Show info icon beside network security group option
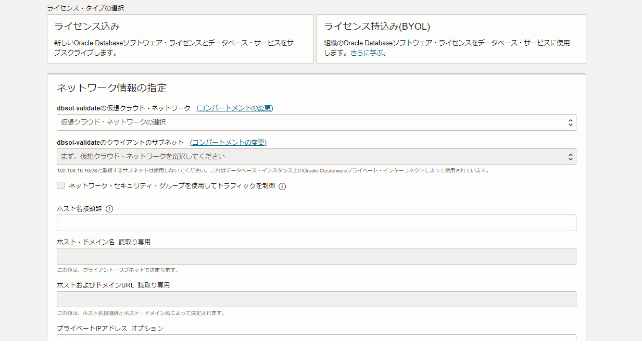642x364 pixels. (282, 186)
